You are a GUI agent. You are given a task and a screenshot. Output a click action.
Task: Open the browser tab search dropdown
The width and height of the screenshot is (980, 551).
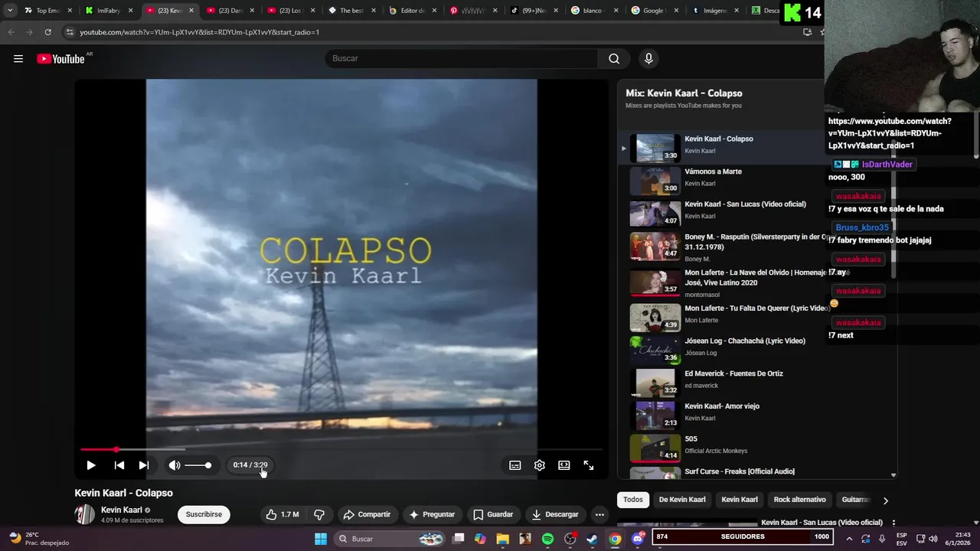(x=10, y=11)
